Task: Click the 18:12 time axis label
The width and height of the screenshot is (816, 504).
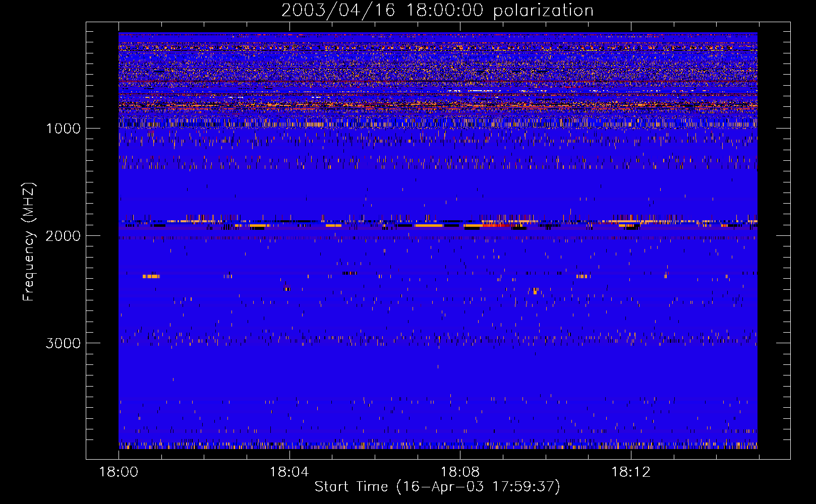Action: [631, 472]
